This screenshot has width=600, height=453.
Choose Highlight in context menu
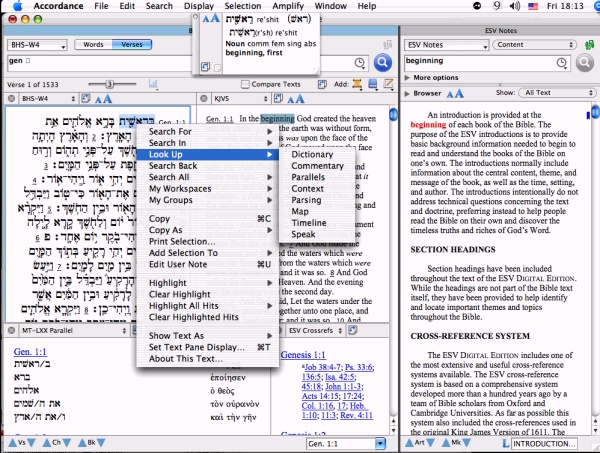pos(207,283)
